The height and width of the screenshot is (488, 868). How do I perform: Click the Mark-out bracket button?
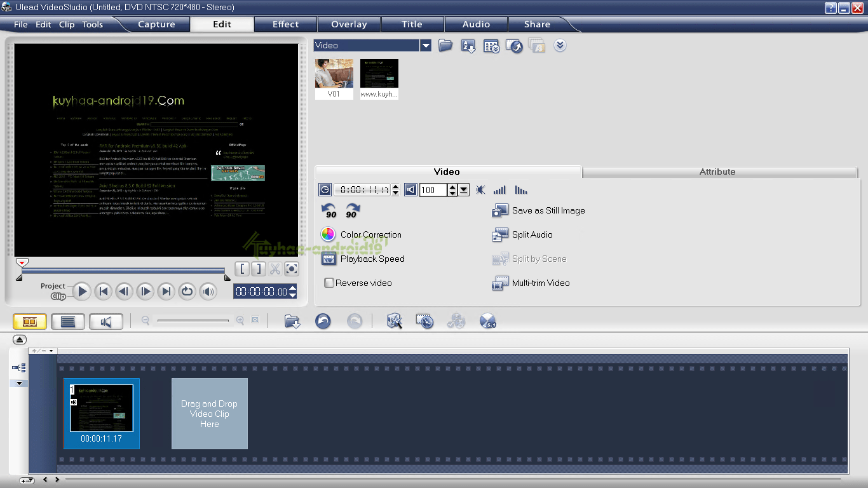tap(258, 268)
